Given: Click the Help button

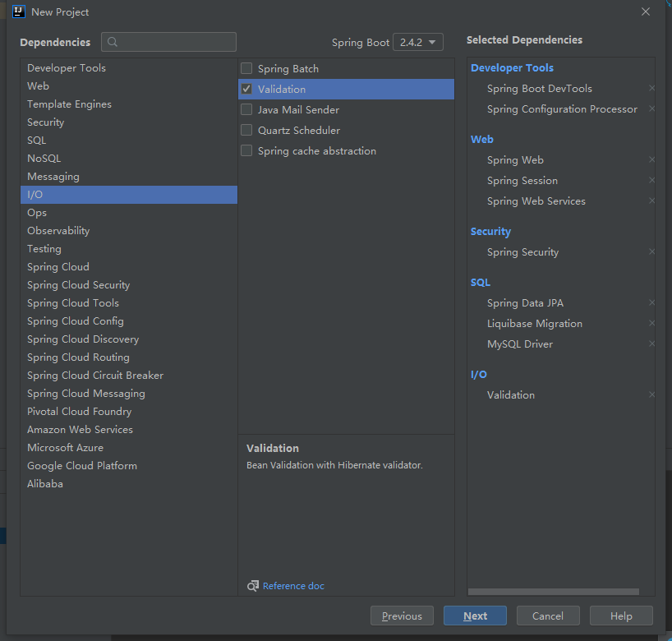Looking at the screenshot, I should (621, 616).
